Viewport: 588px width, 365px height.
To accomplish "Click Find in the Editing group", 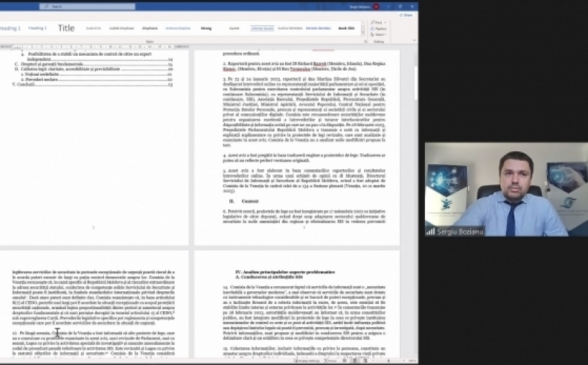I will 377,22.
